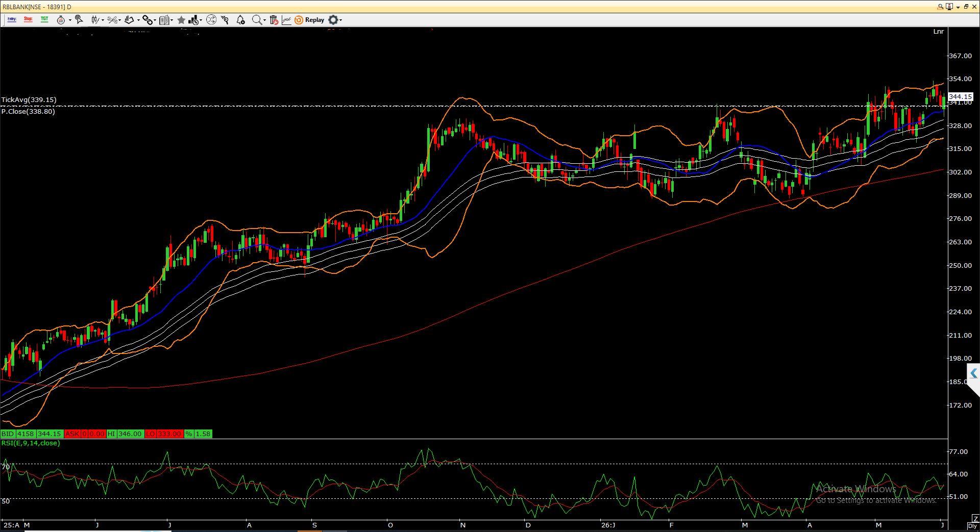Expand the candlestick chart type dropdown
The image size is (980, 532).
(103, 20)
